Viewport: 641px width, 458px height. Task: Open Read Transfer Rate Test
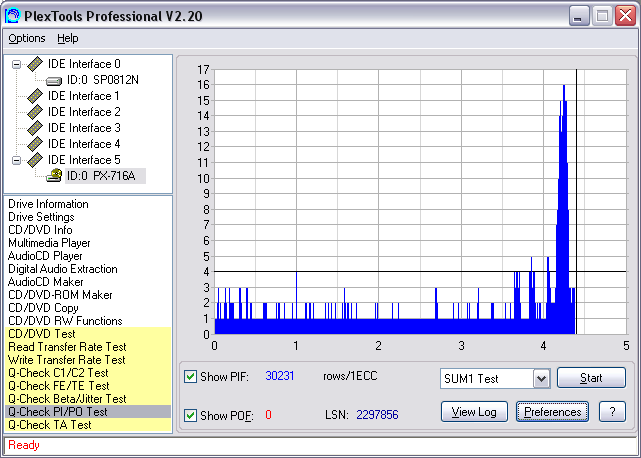tap(67, 347)
